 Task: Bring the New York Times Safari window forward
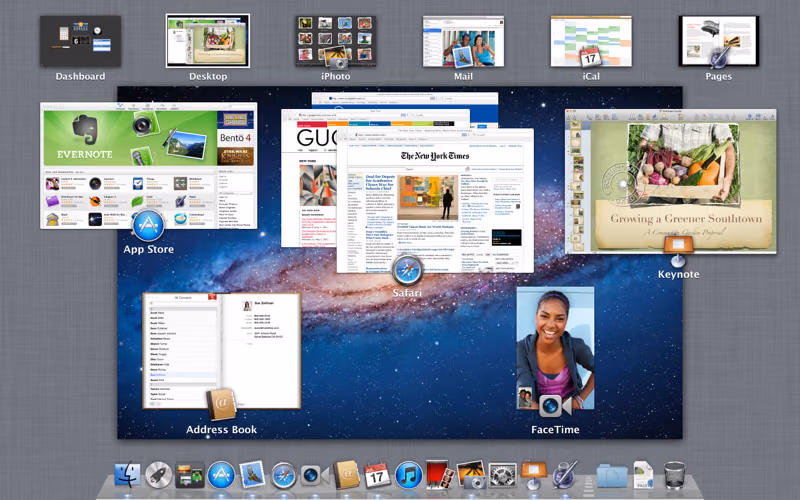click(435, 201)
